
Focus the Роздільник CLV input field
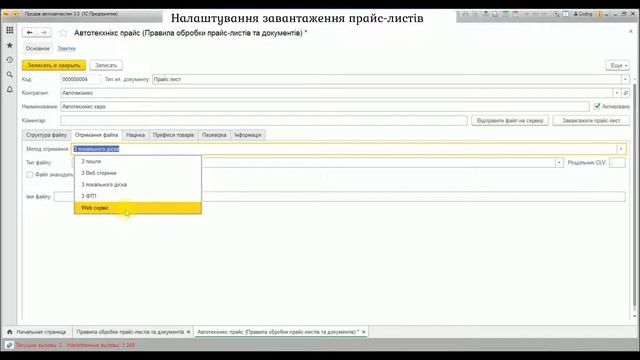617,162
